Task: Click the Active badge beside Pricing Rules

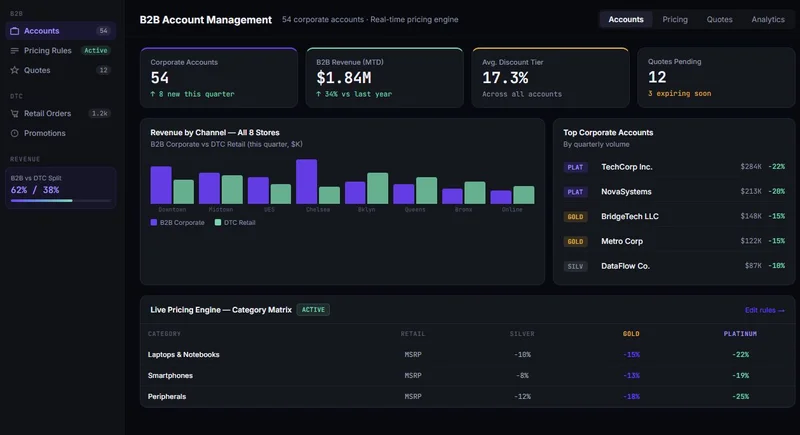Action: pos(96,50)
